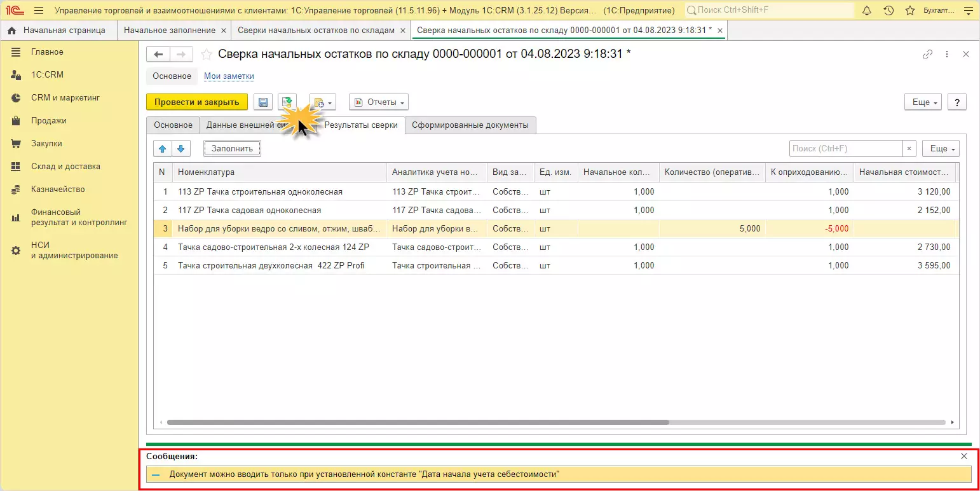This screenshot has width=980, height=491.
Task: Switch to Сформированные документы tab
Action: click(470, 125)
